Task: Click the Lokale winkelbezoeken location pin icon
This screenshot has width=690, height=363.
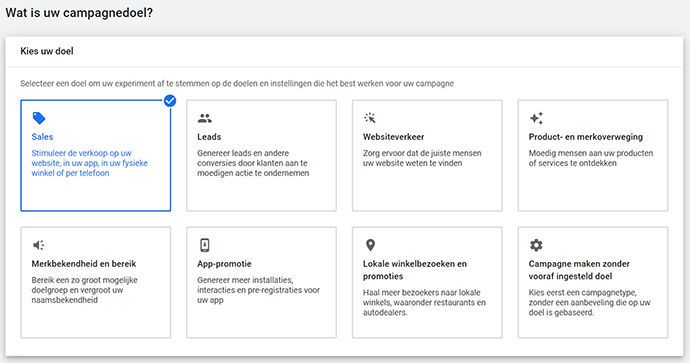Action: click(x=371, y=245)
